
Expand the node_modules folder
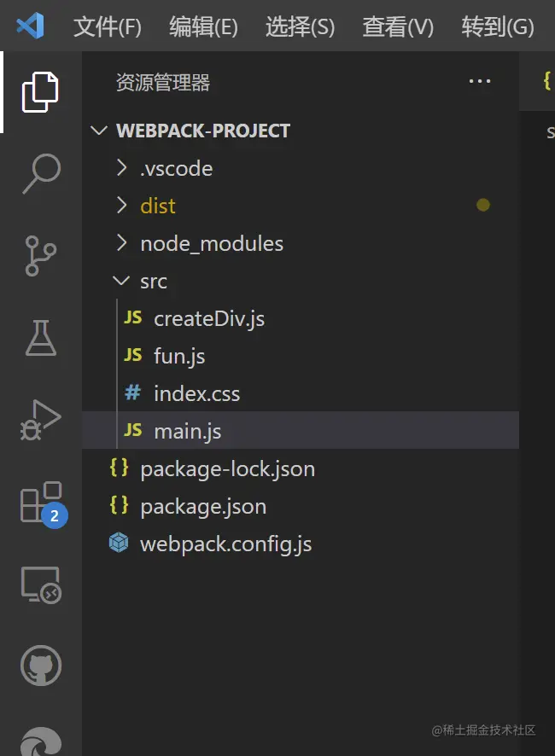[211, 243]
